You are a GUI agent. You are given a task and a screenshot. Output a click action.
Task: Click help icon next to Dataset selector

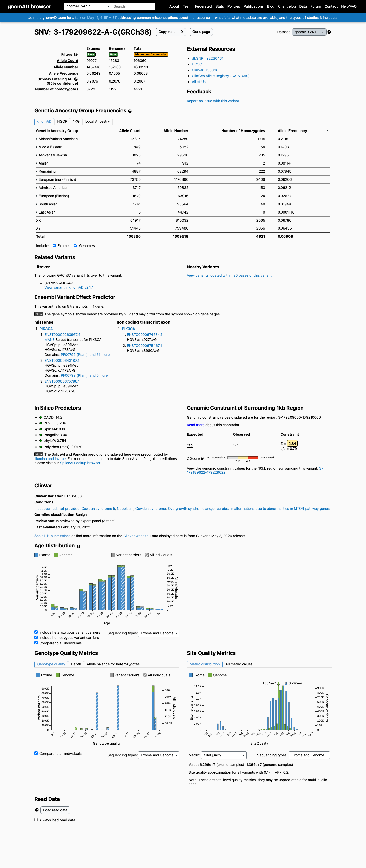329,32
